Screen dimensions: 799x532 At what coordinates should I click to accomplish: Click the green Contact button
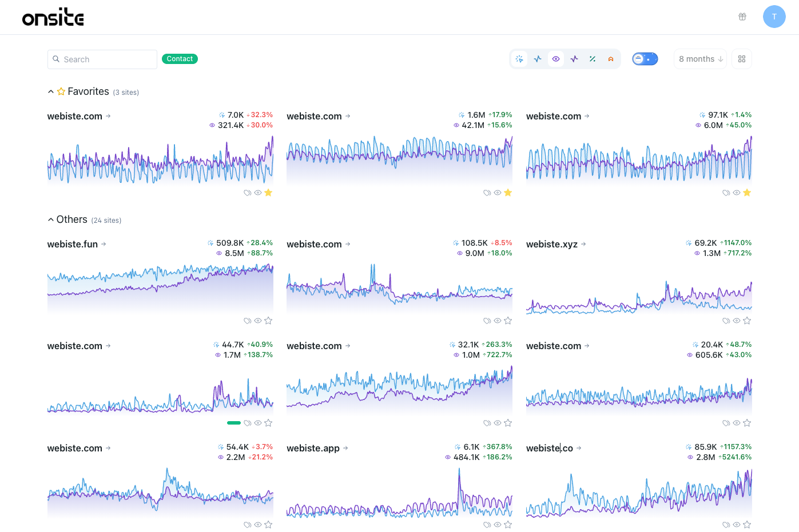coord(180,59)
